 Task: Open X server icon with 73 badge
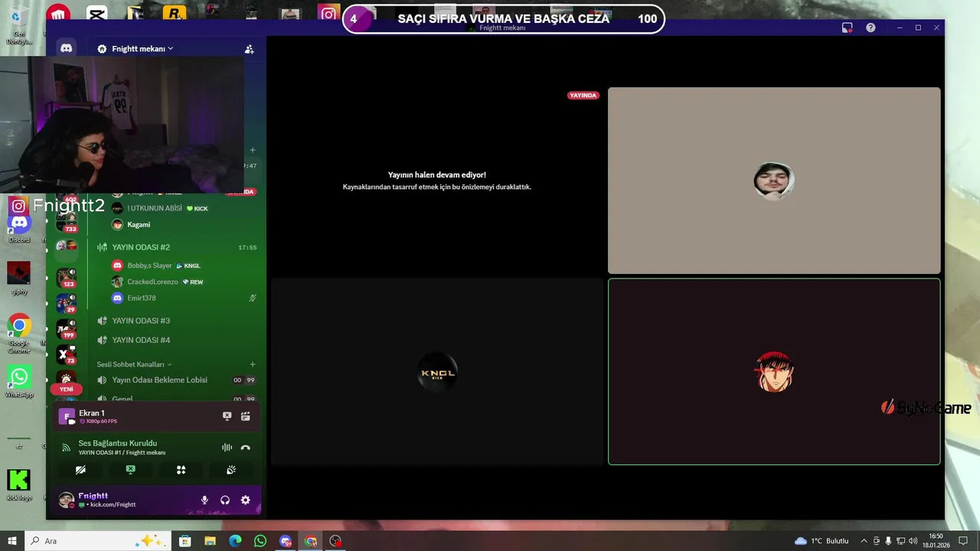point(67,354)
